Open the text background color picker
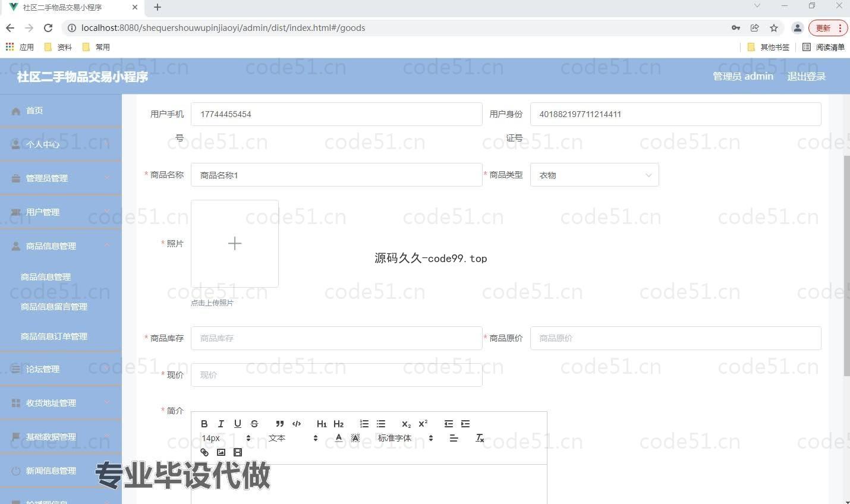 pos(355,438)
